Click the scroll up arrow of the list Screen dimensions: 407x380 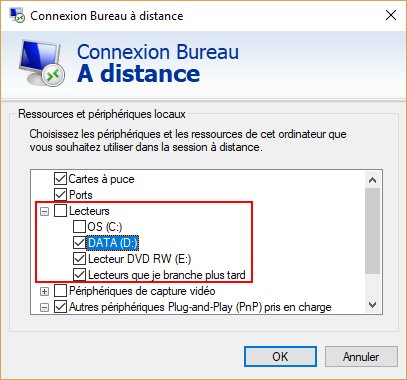tap(372, 180)
